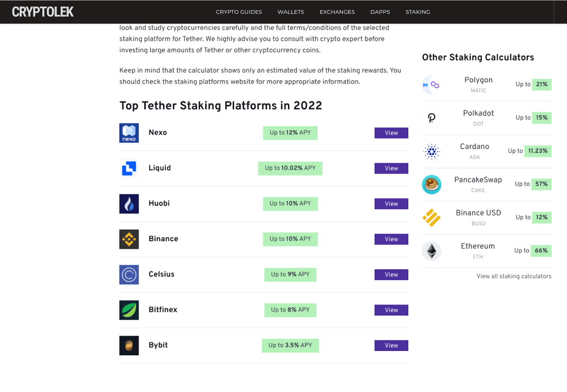Click Binance USD's 12% rate badge
The width and height of the screenshot is (567, 392).
(541, 217)
